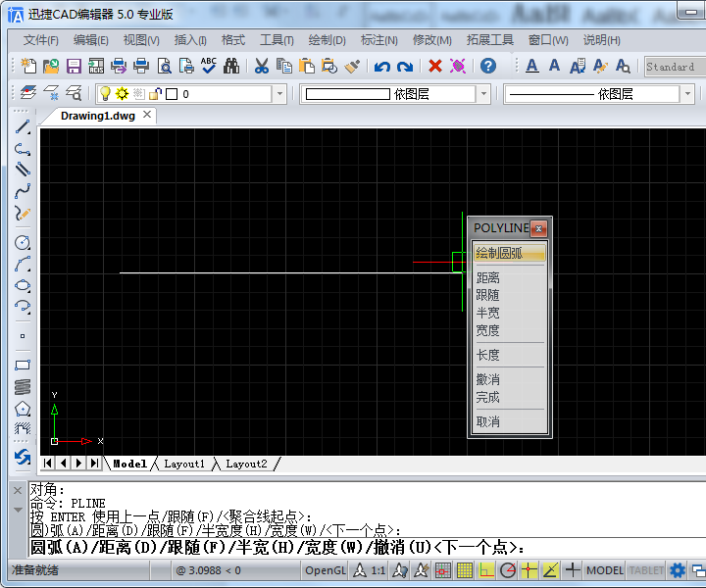Select the Hatch tool
Image resolution: width=706 pixels, height=588 pixels.
(x=23, y=427)
